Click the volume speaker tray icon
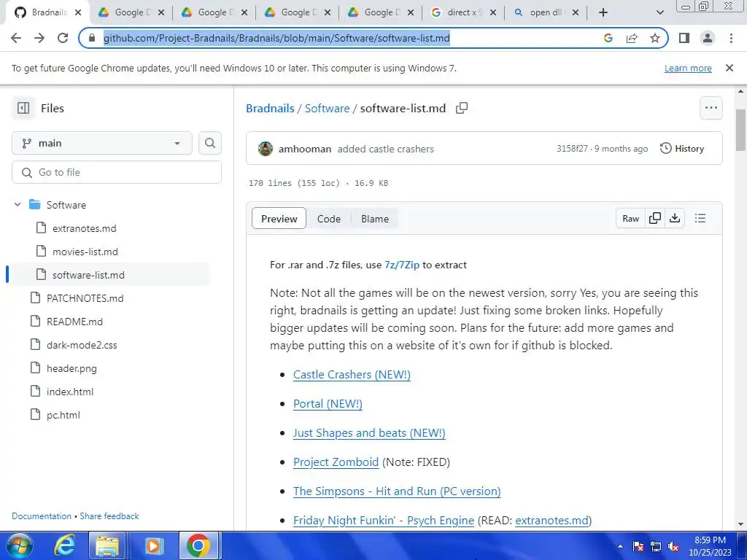 tap(673, 546)
